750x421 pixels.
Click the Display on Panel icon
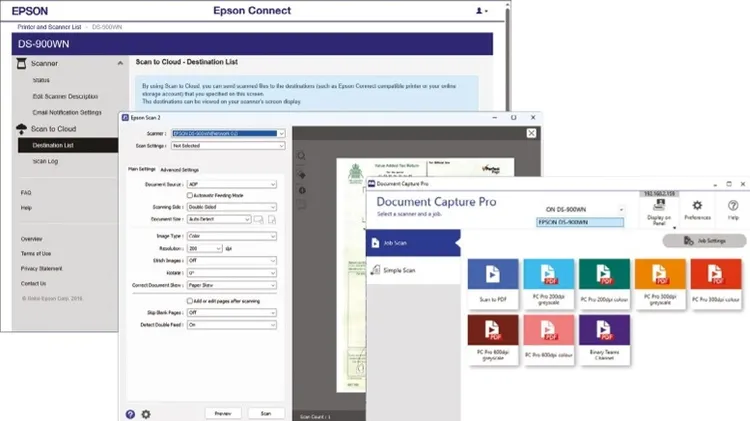(659, 208)
